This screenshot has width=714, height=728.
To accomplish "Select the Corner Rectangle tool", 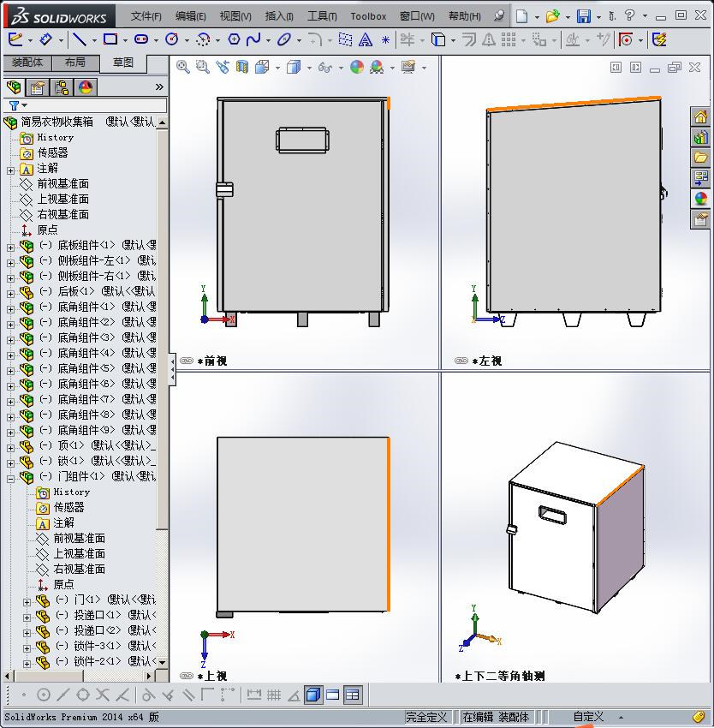I will (x=110, y=39).
